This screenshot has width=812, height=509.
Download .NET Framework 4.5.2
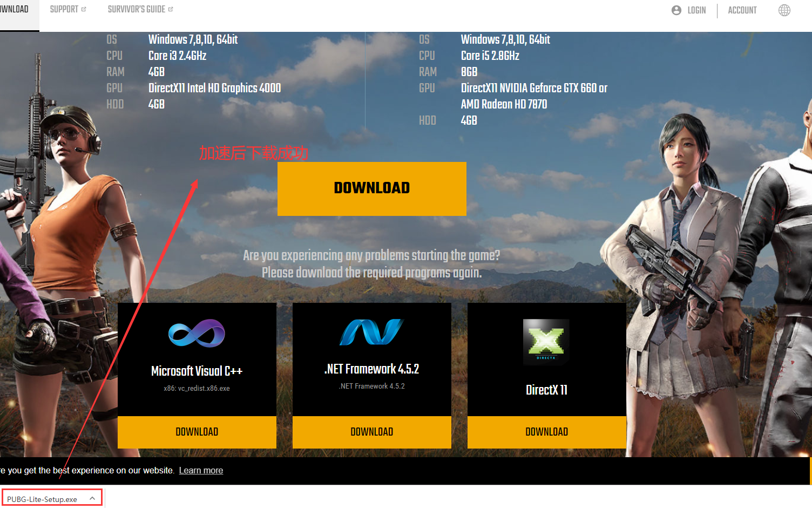coord(371,432)
